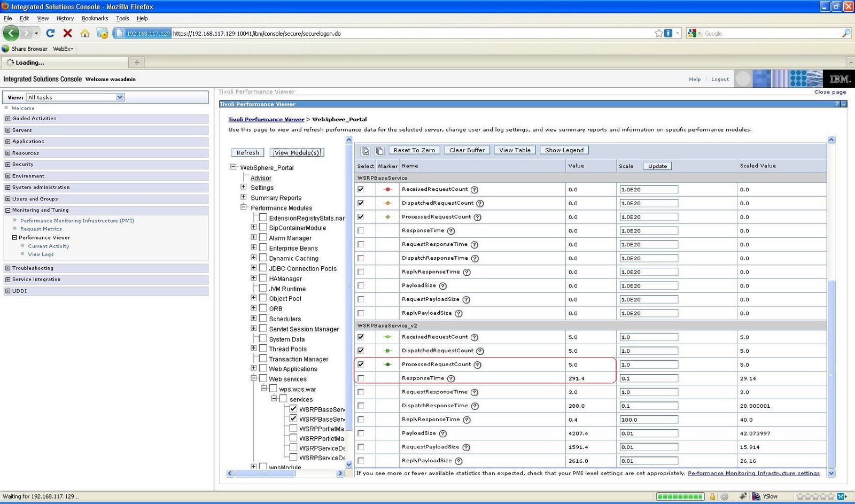Tick the Web Applications module checkbox

pyautogui.click(x=263, y=368)
